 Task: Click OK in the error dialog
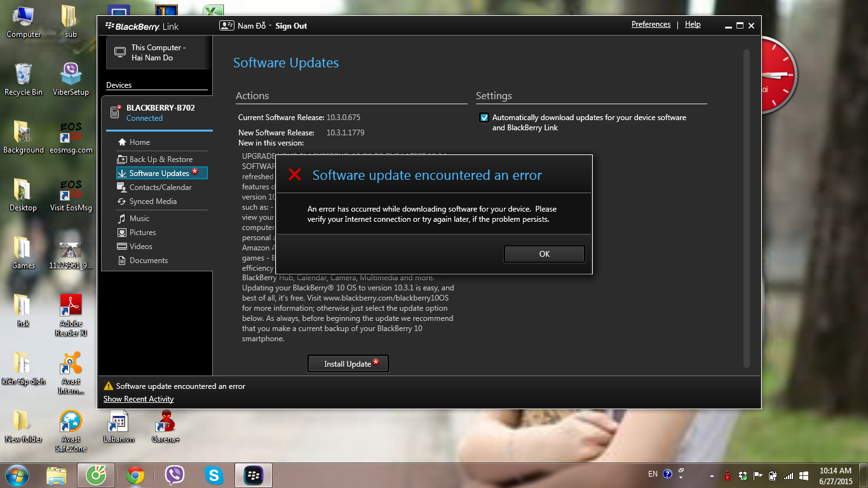click(544, 254)
